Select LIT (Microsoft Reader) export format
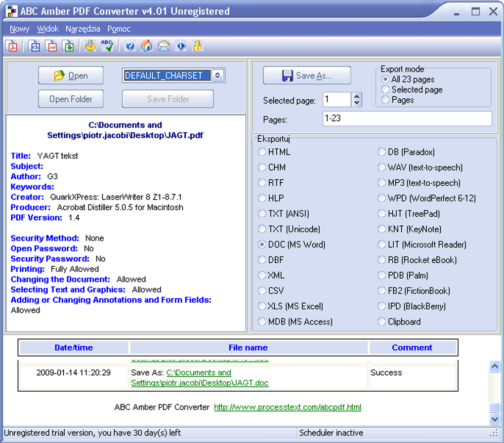 422,244
